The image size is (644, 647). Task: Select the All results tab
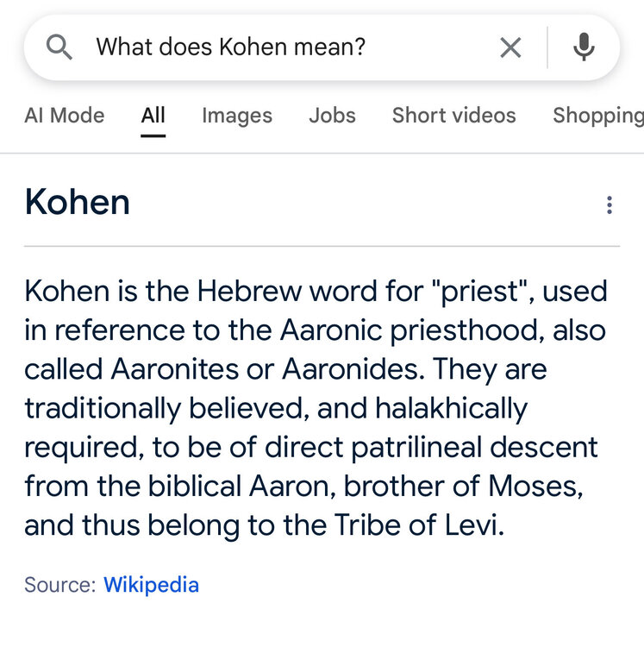point(153,116)
